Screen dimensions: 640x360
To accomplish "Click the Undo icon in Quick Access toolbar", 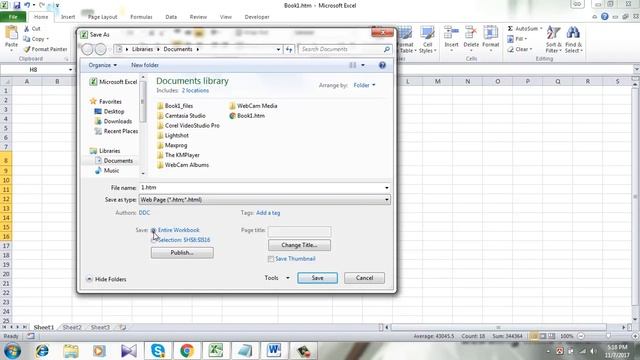I will 27,5.
